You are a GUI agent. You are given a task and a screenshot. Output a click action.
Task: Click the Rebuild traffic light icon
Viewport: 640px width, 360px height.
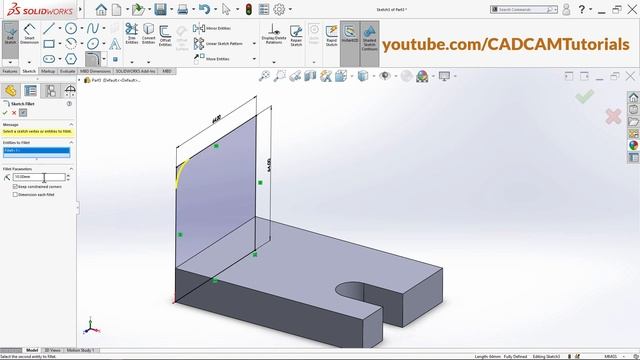pos(249,9)
